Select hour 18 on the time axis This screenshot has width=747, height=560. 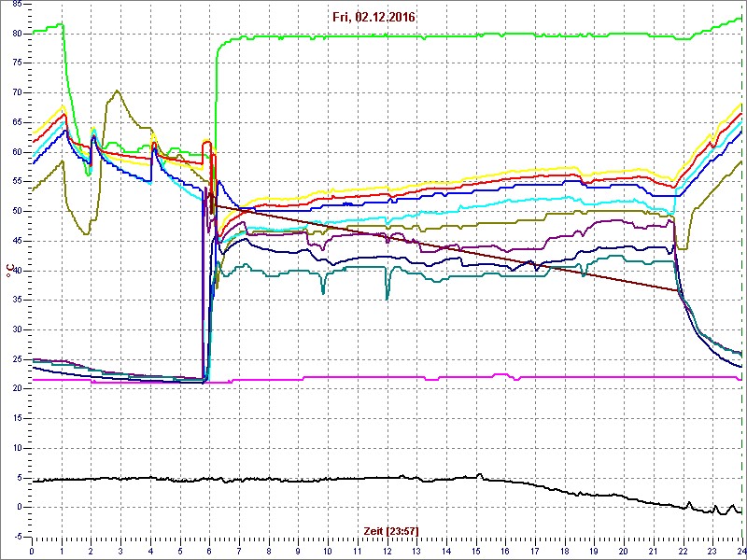pyautogui.click(x=564, y=550)
